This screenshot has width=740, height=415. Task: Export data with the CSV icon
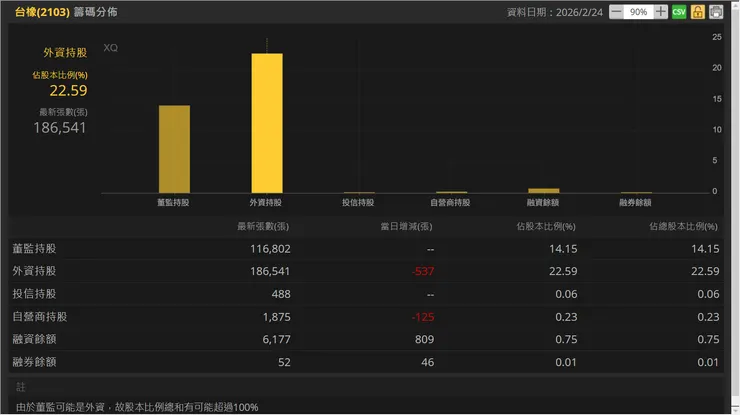[x=679, y=12]
